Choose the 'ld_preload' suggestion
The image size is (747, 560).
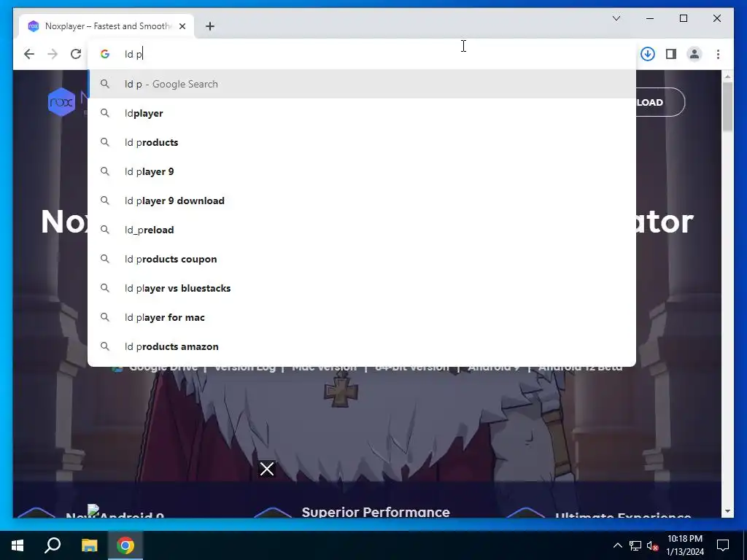(x=362, y=230)
